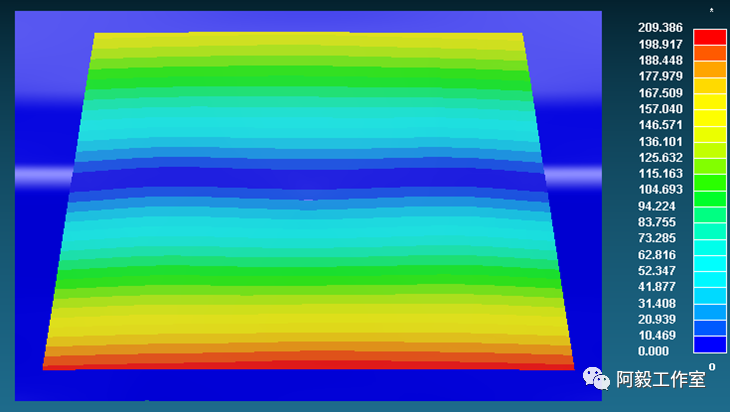Select the 73.285 legend label
Screen dimensions: 730x412
[656, 238]
